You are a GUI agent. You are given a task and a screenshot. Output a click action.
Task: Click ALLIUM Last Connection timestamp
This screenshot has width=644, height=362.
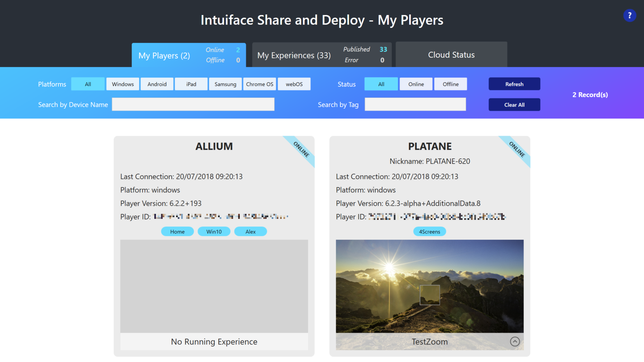pyautogui.click(x=181, y=177)
